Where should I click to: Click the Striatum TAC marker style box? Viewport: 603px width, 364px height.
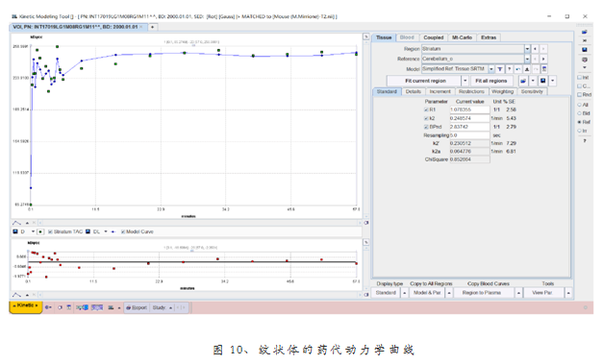[x=40, y=231]
